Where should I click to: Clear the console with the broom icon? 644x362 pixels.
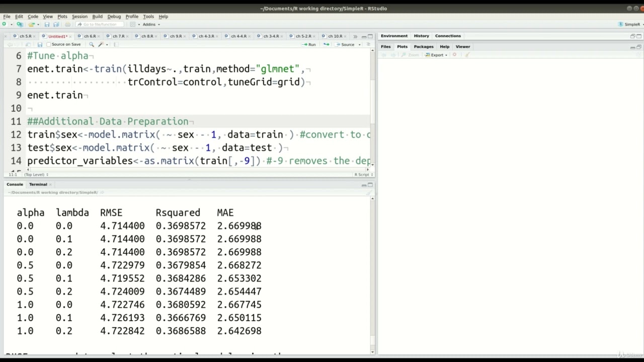click(x=369, y=192)
